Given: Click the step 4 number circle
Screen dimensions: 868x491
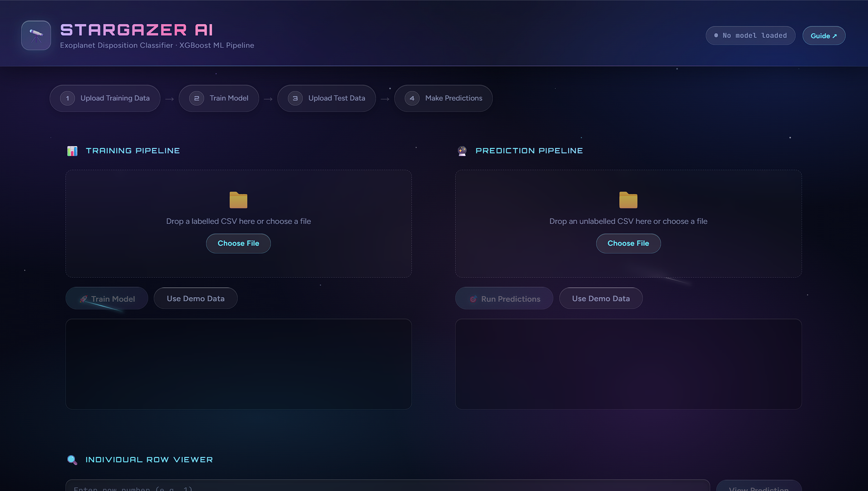Looking at the screenshot, I should (x=412, y=98).
